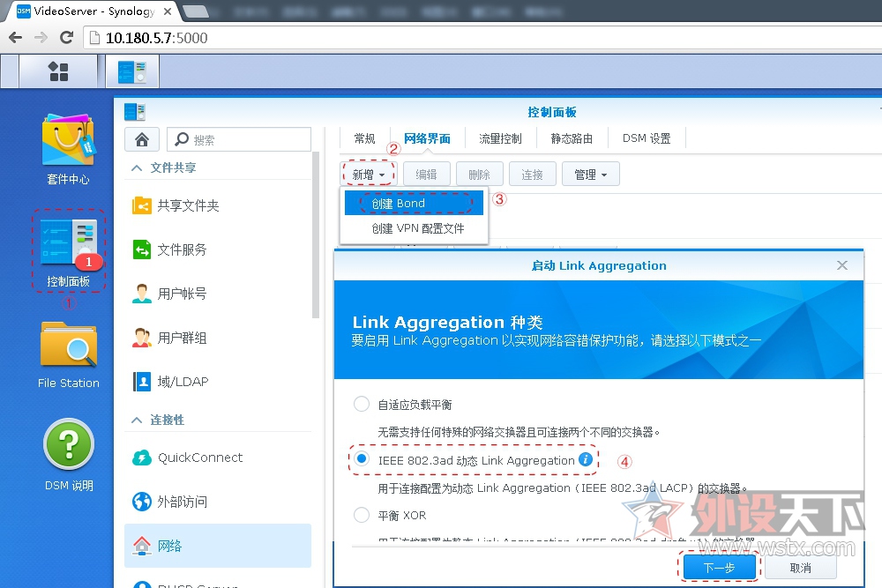Switch to the 网络界面 tab
Image resolution: width=882 pixels, height=588 pixels.
tap(427, 138)
